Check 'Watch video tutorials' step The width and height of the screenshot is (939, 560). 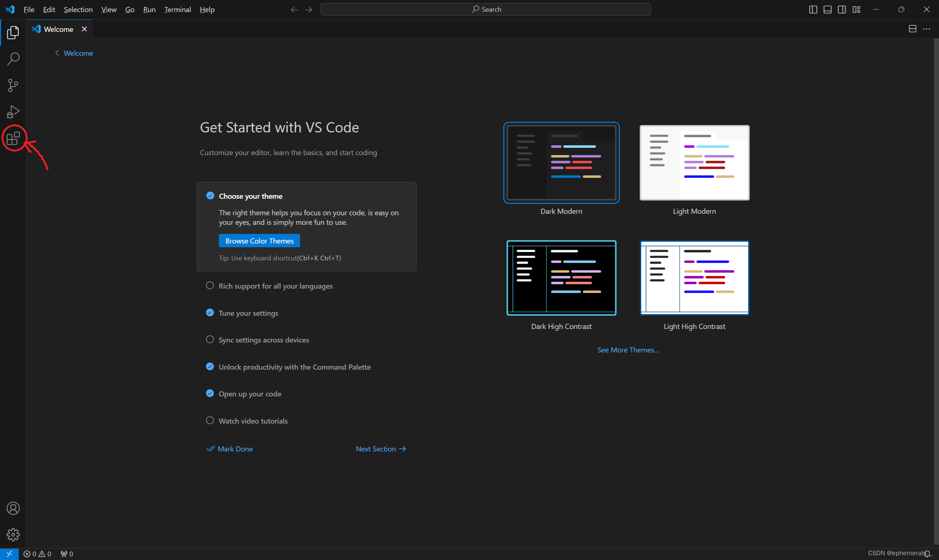tap(210, 420)
